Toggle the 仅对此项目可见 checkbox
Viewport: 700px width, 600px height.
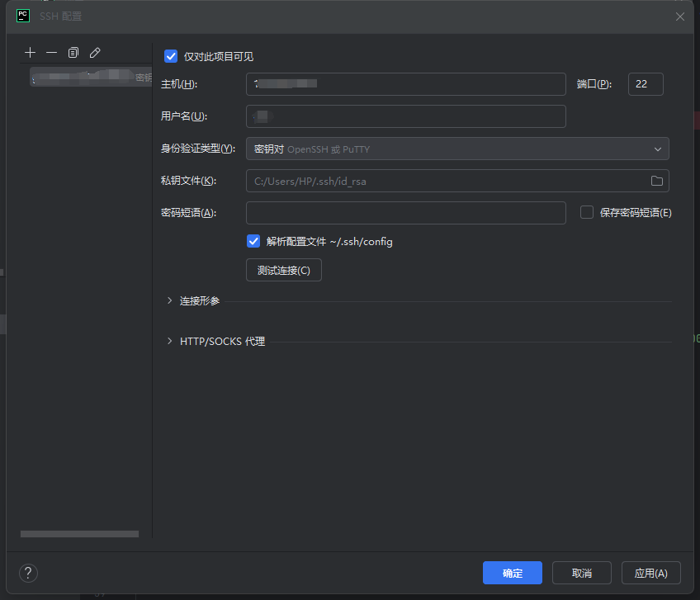(x=172, y=56)
